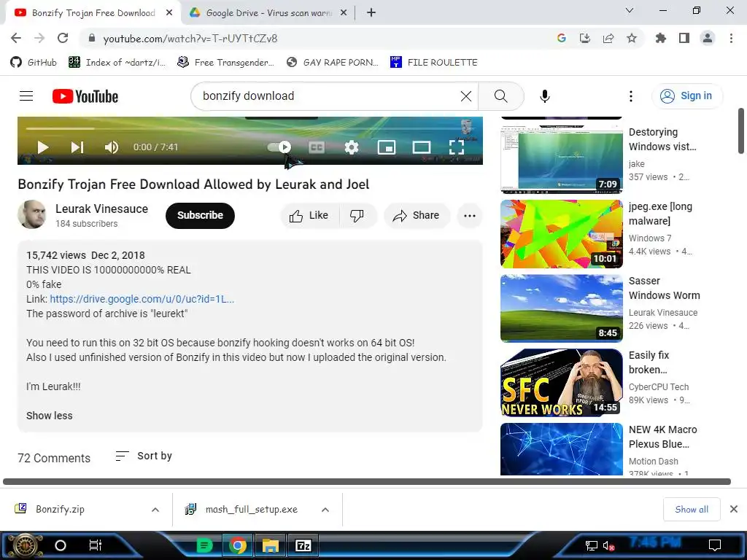Show all downloads
Viewport: 747px width, 560px height.
coord(692,510)
